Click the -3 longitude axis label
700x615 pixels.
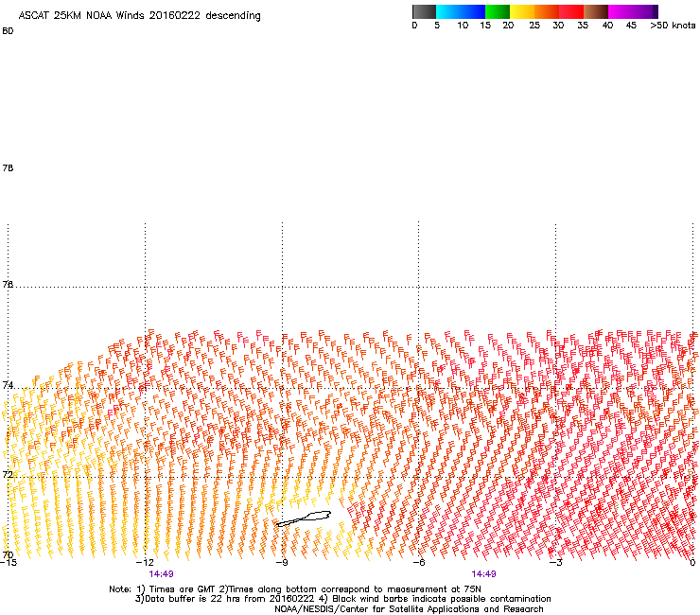pos(556,563)
